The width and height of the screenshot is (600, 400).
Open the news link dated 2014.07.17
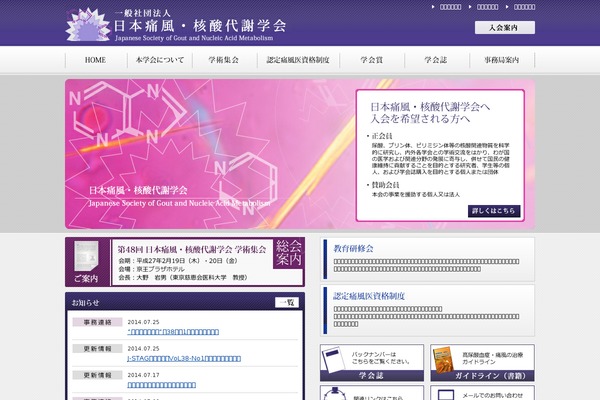(x=161, y=385)
